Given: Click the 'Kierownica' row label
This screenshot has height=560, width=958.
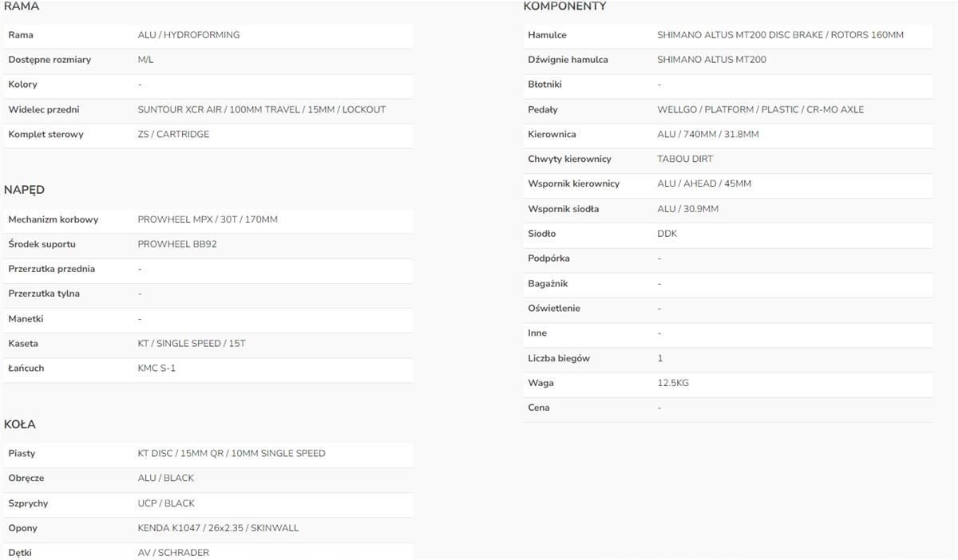Looking at the screenshot, I should click(x=552, y=134).
